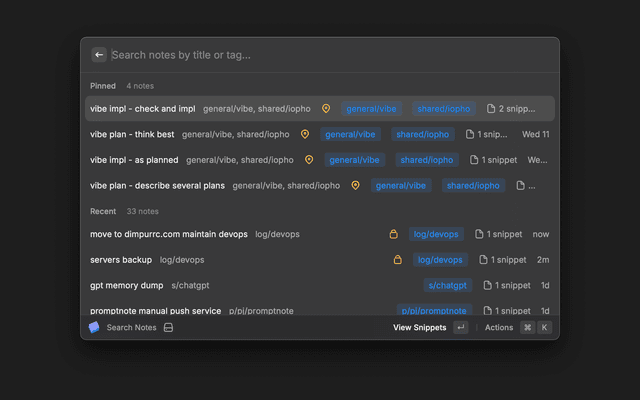Viewport: 640px width, 400px height.
Task: Click 'general/vibe' tag on 'vibe plan - think best'
Action: point(350,134)
